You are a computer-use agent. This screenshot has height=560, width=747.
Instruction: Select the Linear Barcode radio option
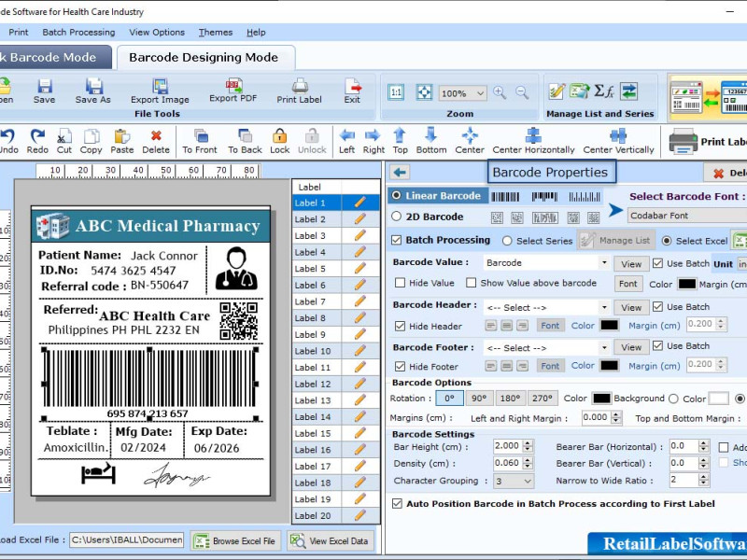(x=396, y=195)
